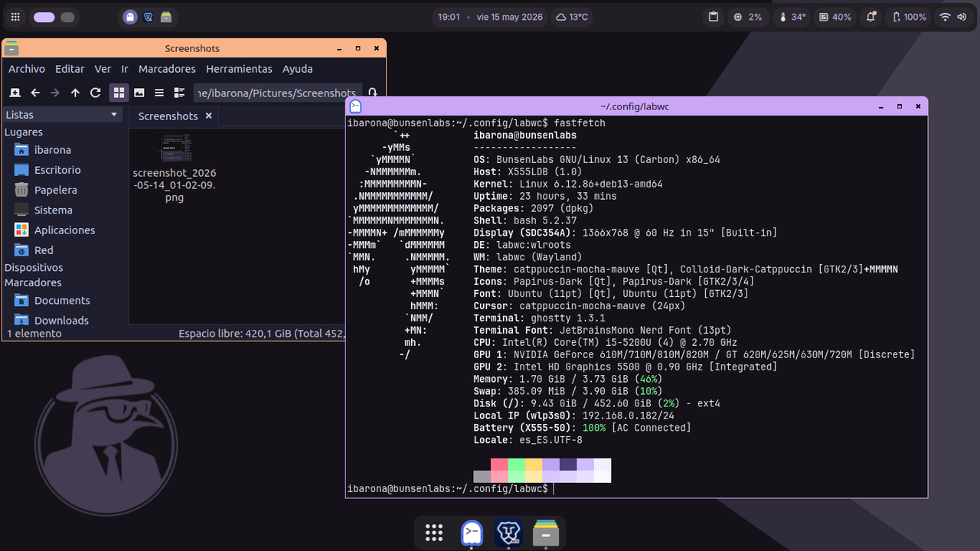The width and height of the screenshot is (980, 551).
Task: Click the dark purple block in terminal palette
Action: click(x=568, y=465)
